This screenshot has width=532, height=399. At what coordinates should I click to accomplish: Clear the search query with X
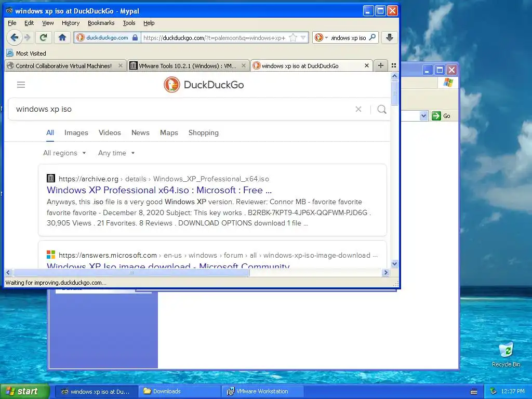tap(358, 109)
